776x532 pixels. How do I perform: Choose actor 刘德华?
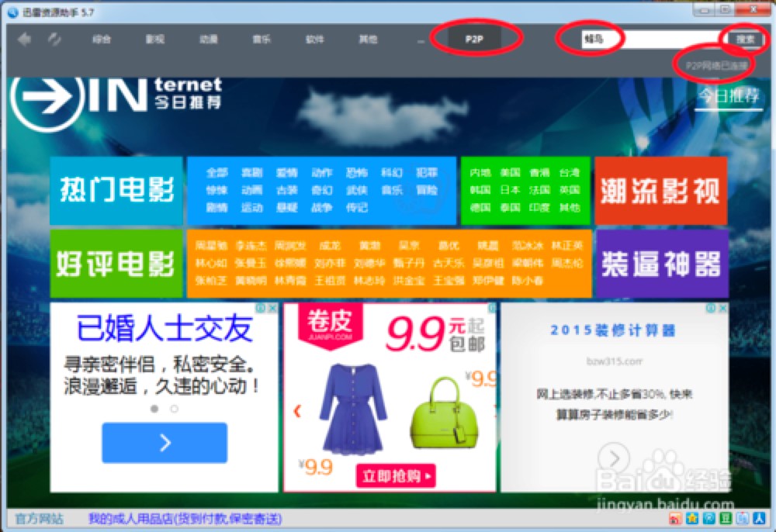pyautogui.click(x=369, y=263)
